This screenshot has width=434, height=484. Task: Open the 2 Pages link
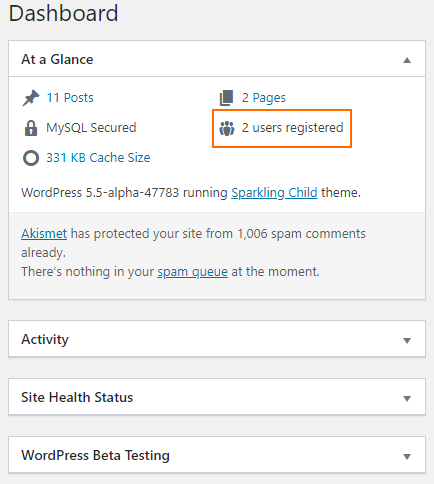[264, 98]
